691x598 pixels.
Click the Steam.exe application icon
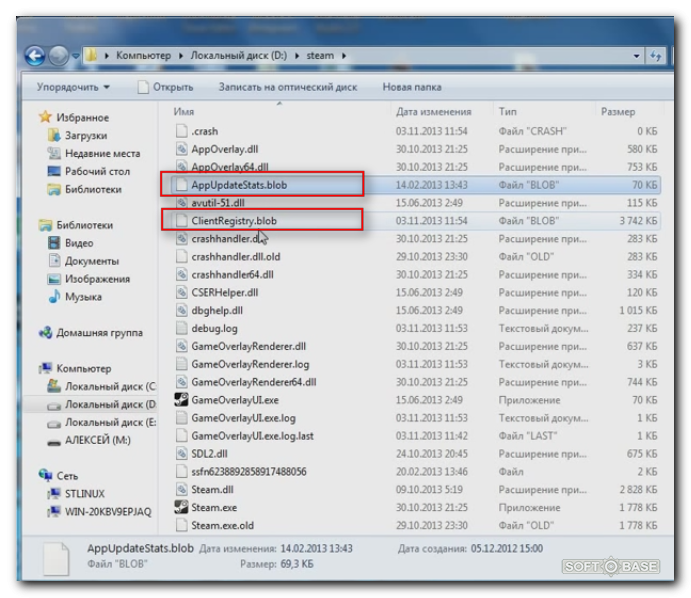181,507
